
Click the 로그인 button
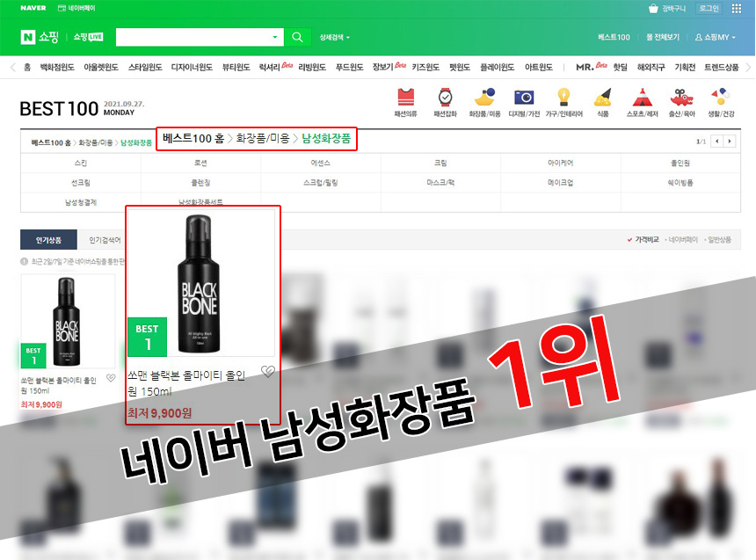point(709,8)
